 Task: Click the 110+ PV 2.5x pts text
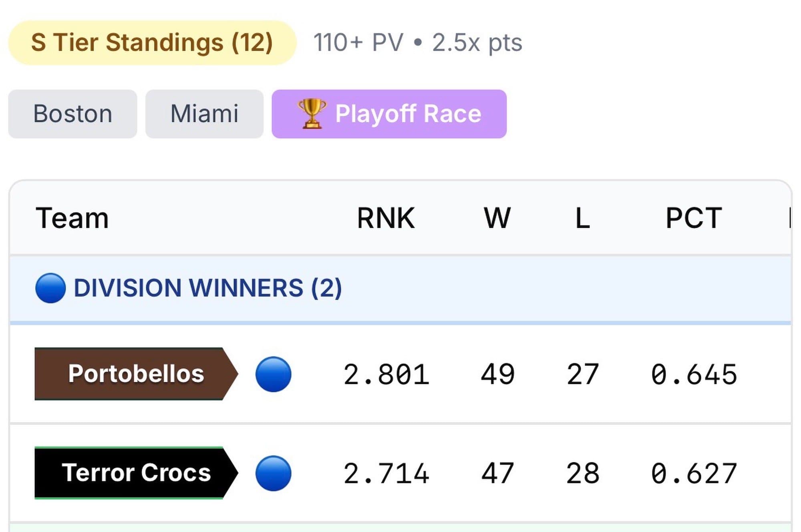[x=417, y=43]
